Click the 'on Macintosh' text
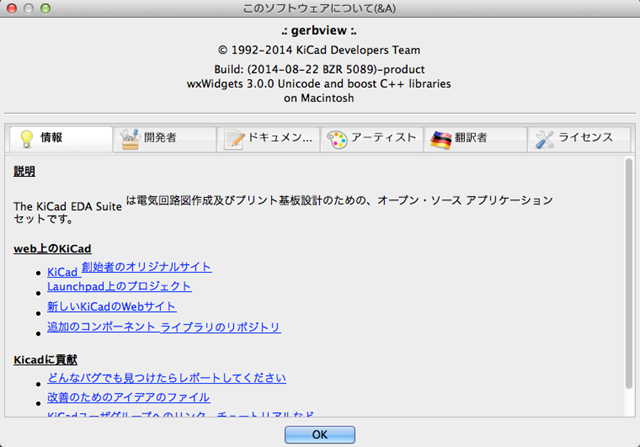Screen dimensions: 640x447 click(319, 98)
